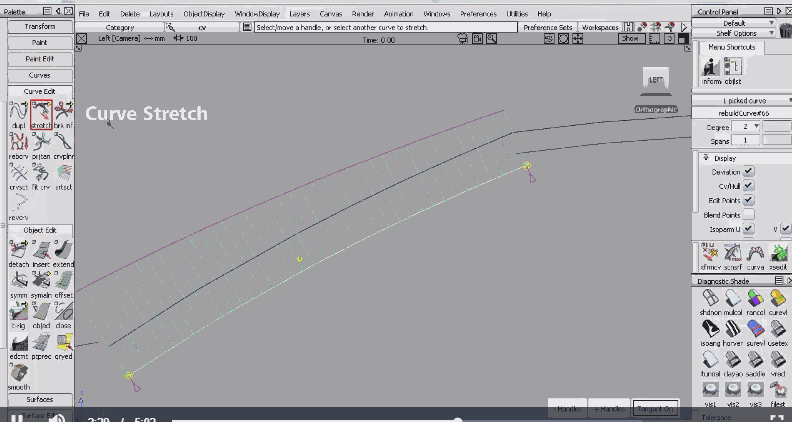Apply isoang iso-angle shade

click(x=710, y=333)
